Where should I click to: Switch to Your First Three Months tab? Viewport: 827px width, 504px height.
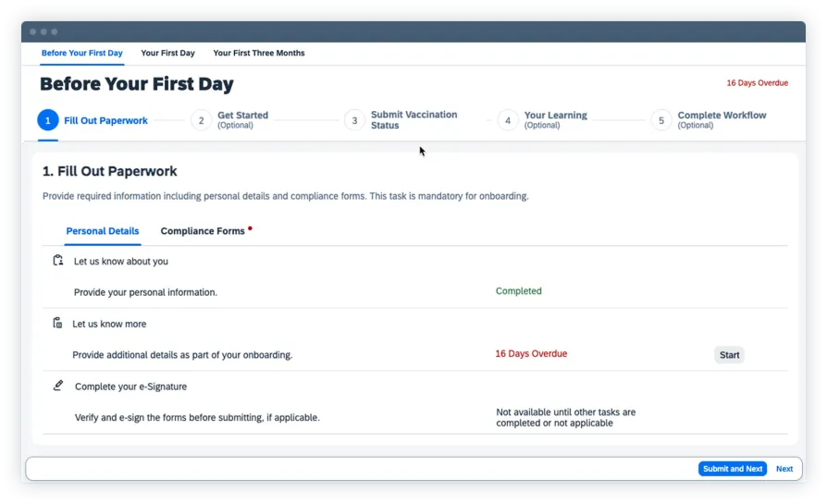[258, 53]
